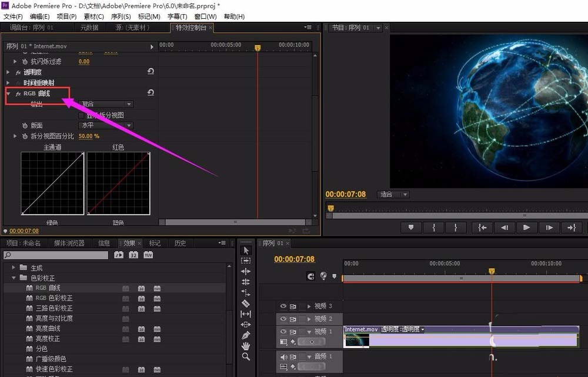Select the RGB 色彩校正 effect
Image resolution: width=588 pixels, height=377 pixels.
coord(54,298)
